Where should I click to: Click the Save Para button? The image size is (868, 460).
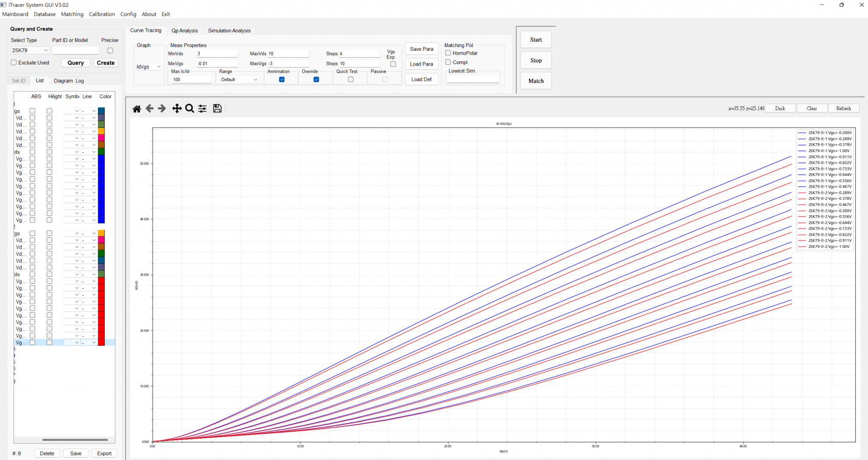[421, 49]
